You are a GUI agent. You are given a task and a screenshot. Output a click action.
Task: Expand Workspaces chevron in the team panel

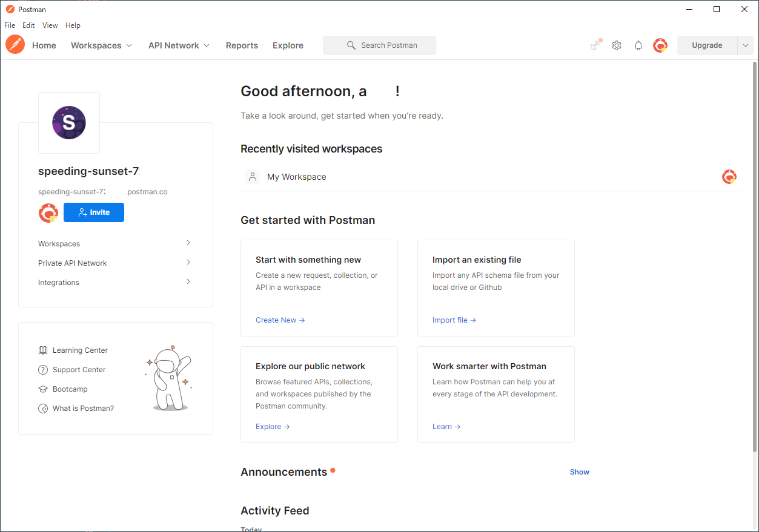(188, 243)
